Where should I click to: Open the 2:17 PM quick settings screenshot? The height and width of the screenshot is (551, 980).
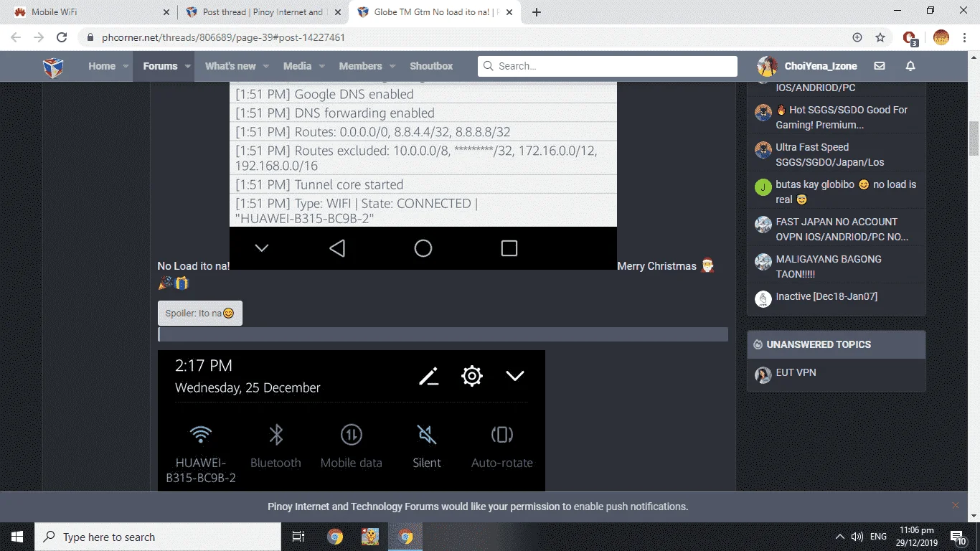(352, 421)
